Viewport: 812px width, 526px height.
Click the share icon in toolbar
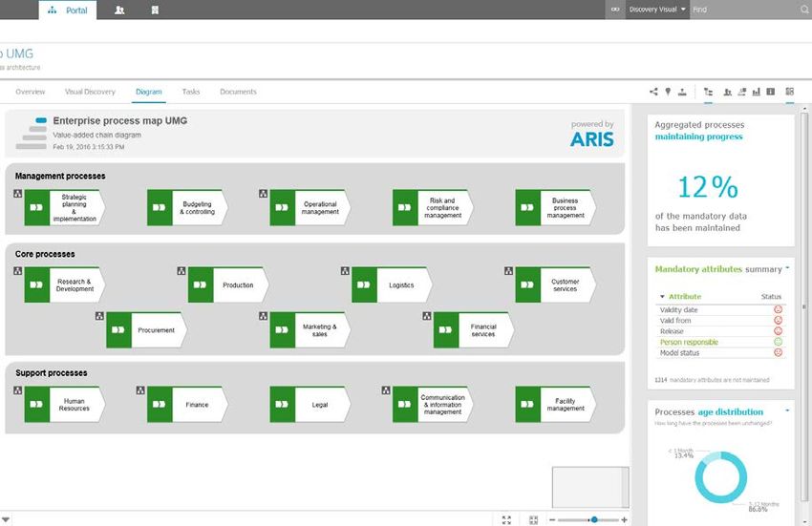pos(653,92)
